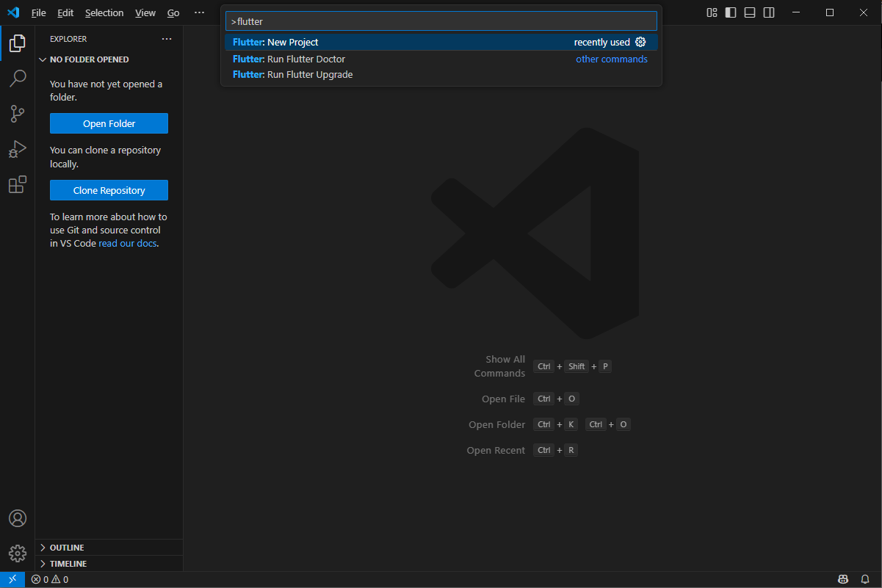Open the Extensions view
The image size is (882, 588).
click(x=17, y=184)
